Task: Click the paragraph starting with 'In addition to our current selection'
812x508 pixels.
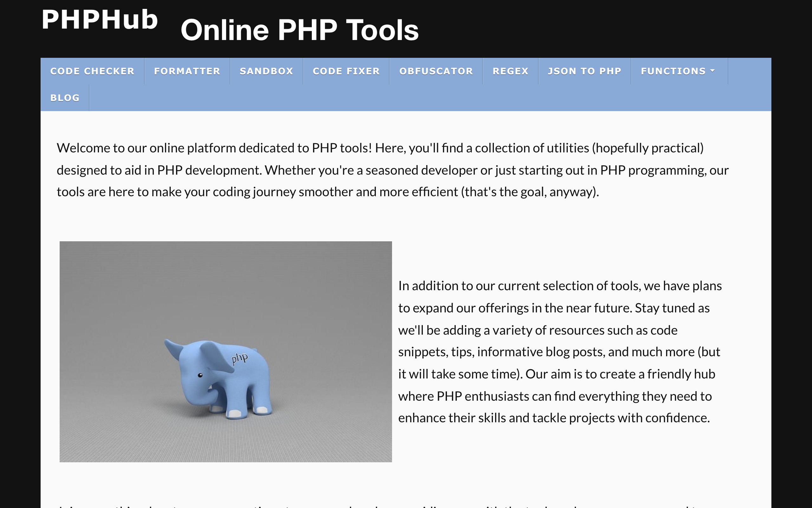Action: coord(560,352)
